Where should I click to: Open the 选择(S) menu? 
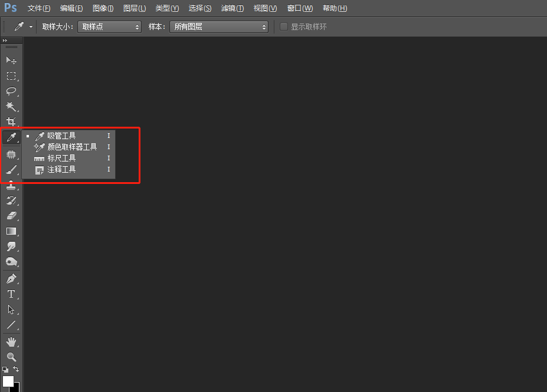pos(200,8)
